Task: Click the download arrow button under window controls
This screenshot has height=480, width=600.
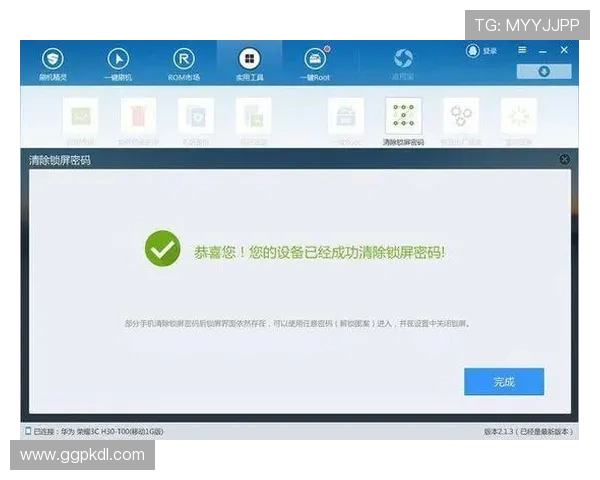Action: pos(544,72)
